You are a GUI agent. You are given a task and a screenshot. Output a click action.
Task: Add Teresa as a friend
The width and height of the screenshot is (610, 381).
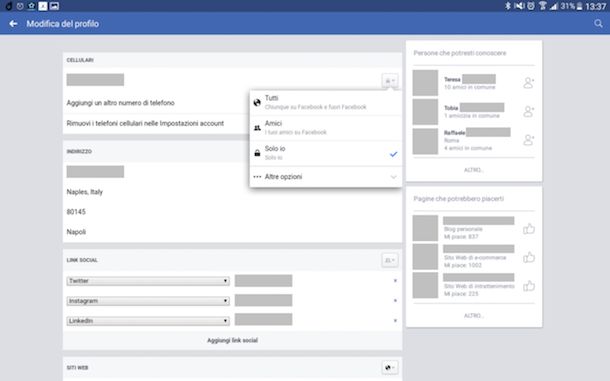(528, 83)
